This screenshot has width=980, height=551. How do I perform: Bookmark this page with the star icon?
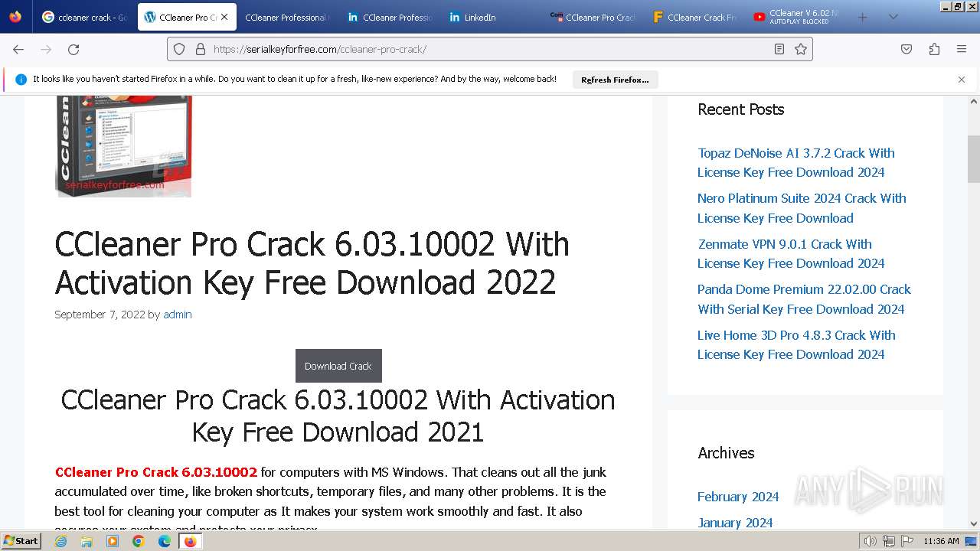pos(801,49)
